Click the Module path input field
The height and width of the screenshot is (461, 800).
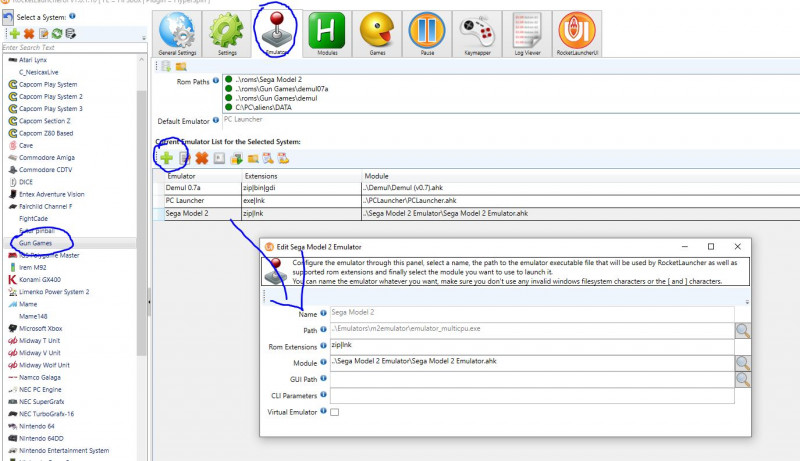coord(532,363)
